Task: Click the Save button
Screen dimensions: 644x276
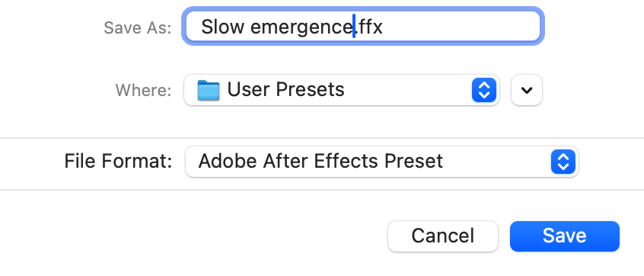Action: pyautogui.click(x=564, y=236)
